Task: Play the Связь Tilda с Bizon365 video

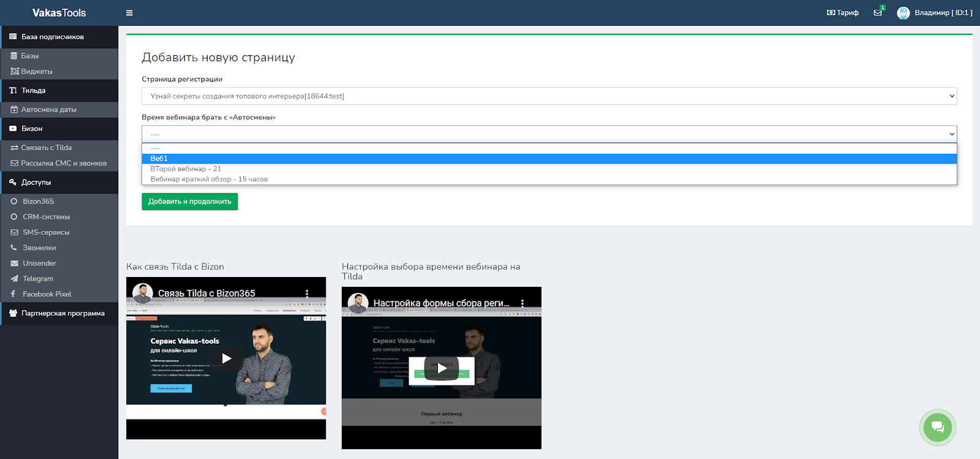Action: (x=226, y=358)
